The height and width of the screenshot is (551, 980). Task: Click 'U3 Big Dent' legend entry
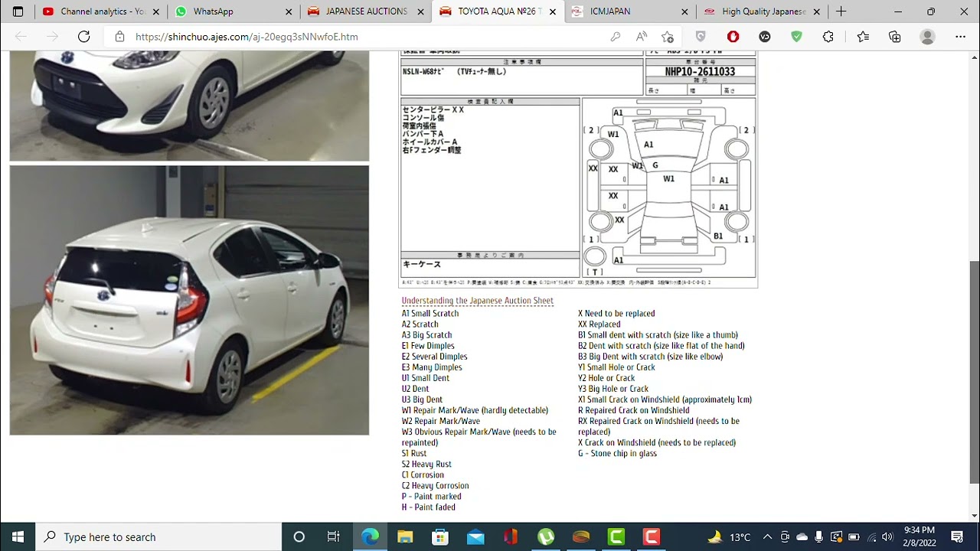[x=422, y=399]
